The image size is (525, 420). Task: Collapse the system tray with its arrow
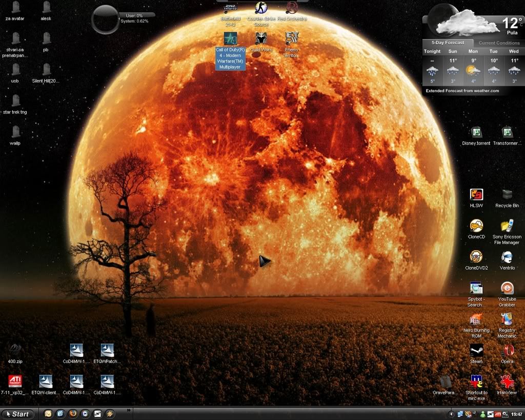pos(452,413)
